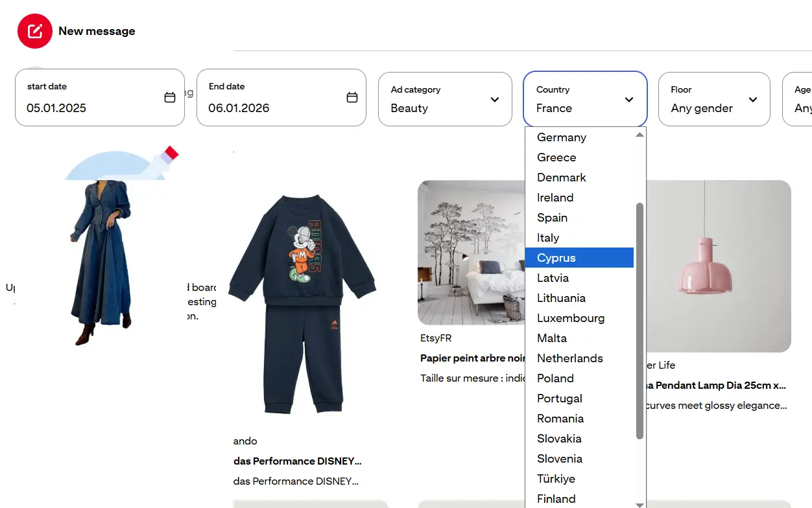The image size is (812, 508).
Task: Click the EtsyFR seller link
Action: tap(436, 338)
